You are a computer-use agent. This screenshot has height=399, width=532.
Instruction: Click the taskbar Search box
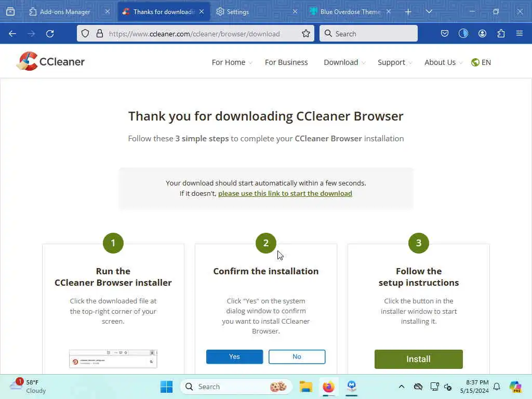coord(236,387)
